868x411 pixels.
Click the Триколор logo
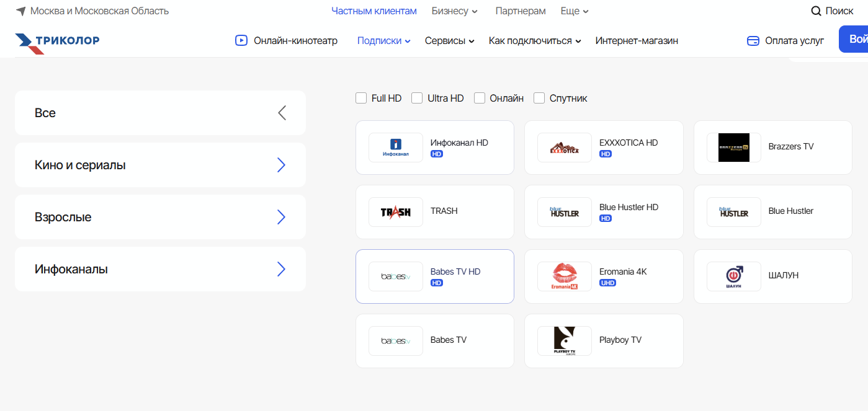point(57,42)
